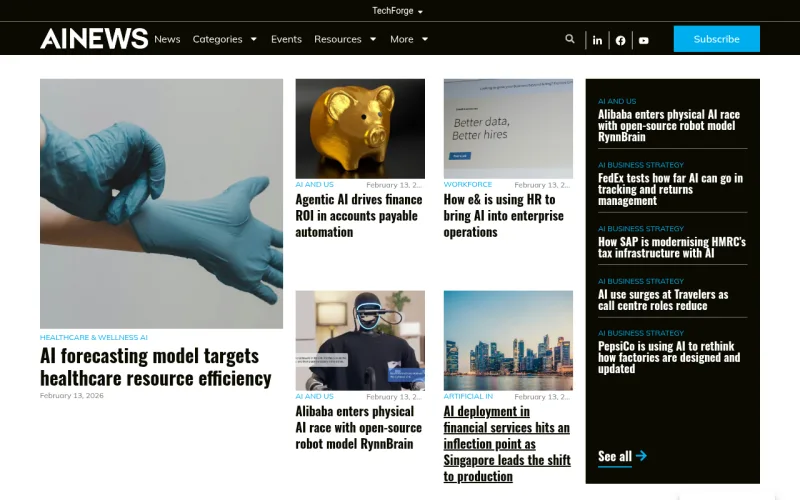Image resolution: width=800 pixels, height=500 pixels.
Task: Select AI BUSINESS STRATEGY tag above PepsiCo
Action: pos(641,333)
